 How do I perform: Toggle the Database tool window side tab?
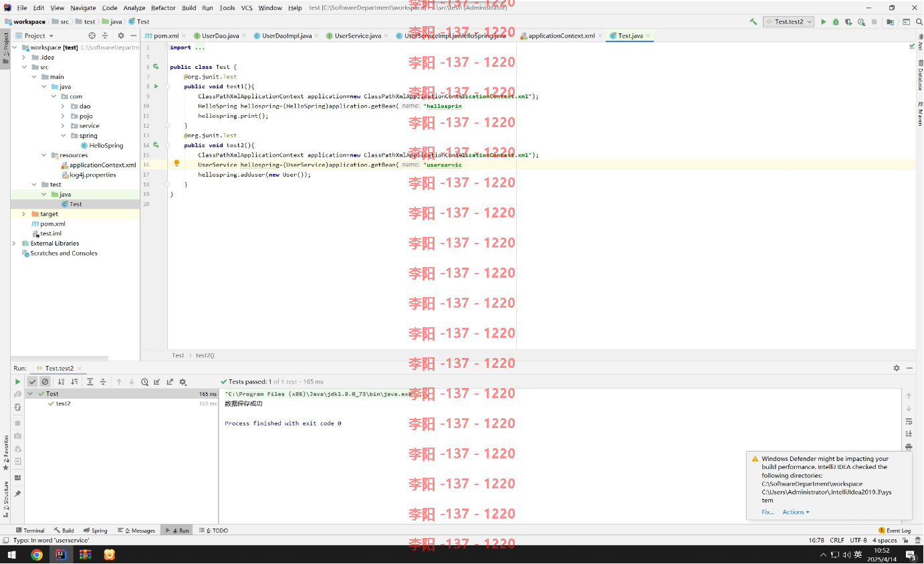[x=920, y=76]
